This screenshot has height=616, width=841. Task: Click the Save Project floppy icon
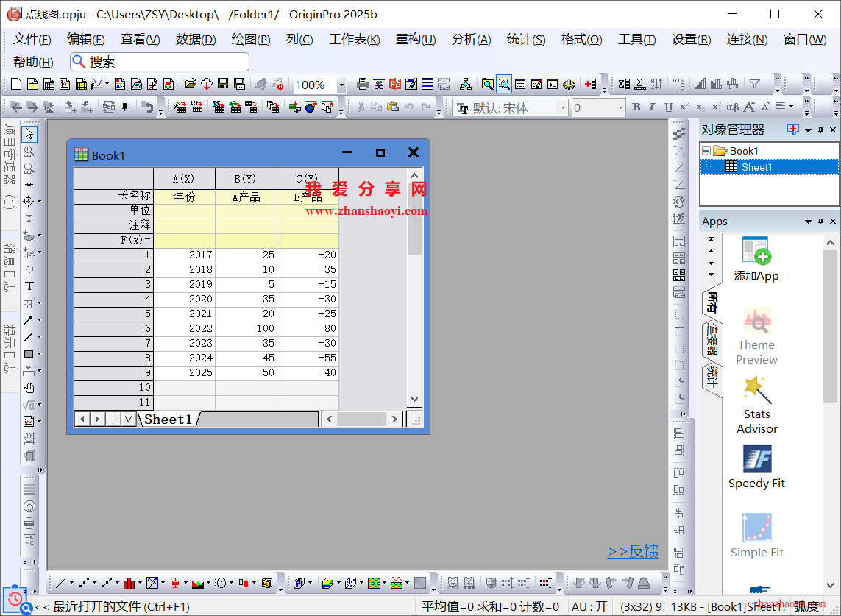point(223,85)
